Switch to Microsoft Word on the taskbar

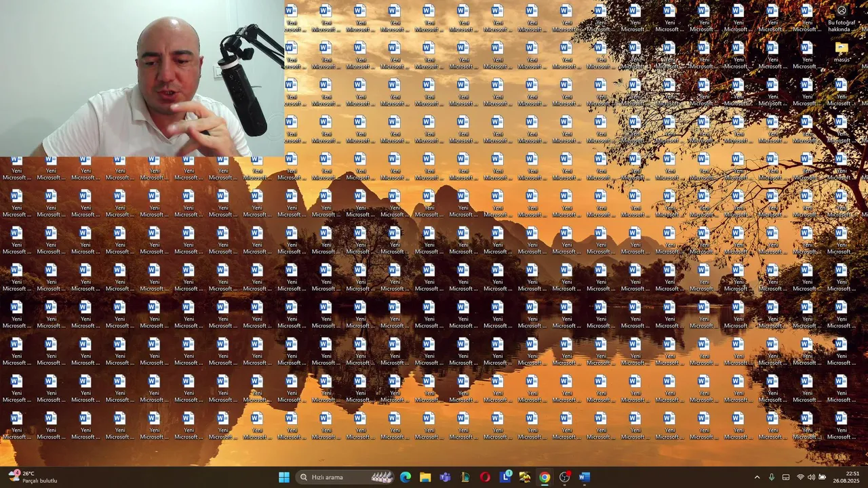[x=585, y=477]
